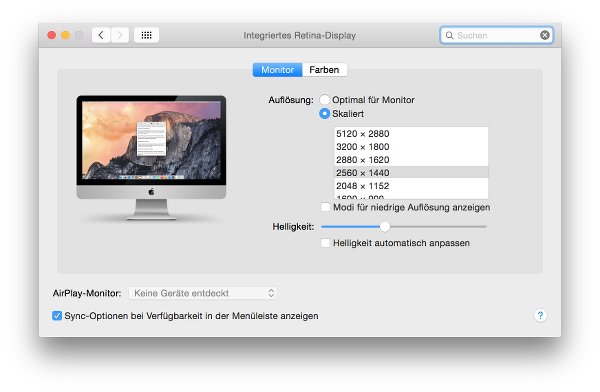Close the window with the red button
This screenshot has width=600, height=392.
click(x=52, y=35)
